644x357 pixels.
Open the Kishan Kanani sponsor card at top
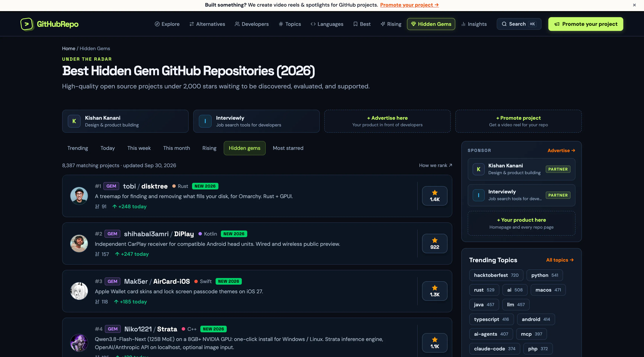tap(125, 121)
